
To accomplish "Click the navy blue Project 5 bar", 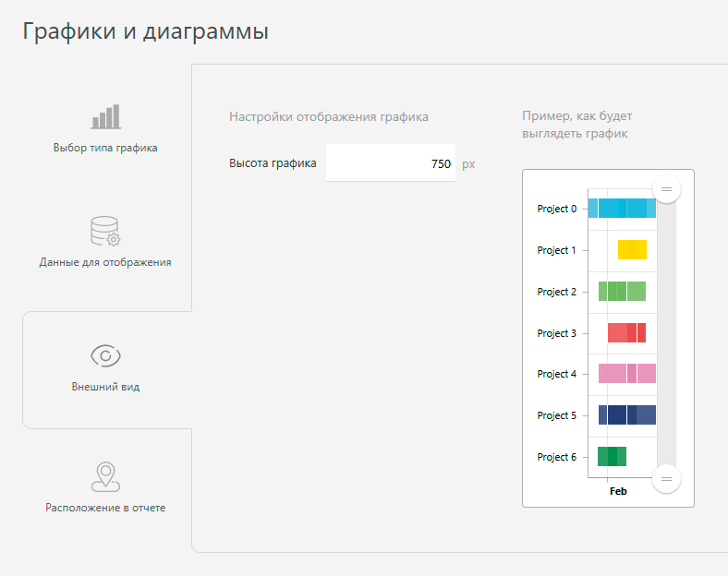I will [627, 414].
